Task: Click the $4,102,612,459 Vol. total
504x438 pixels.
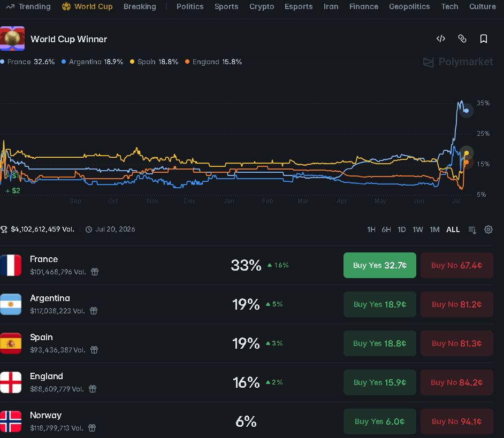Action: click(42, 229)
